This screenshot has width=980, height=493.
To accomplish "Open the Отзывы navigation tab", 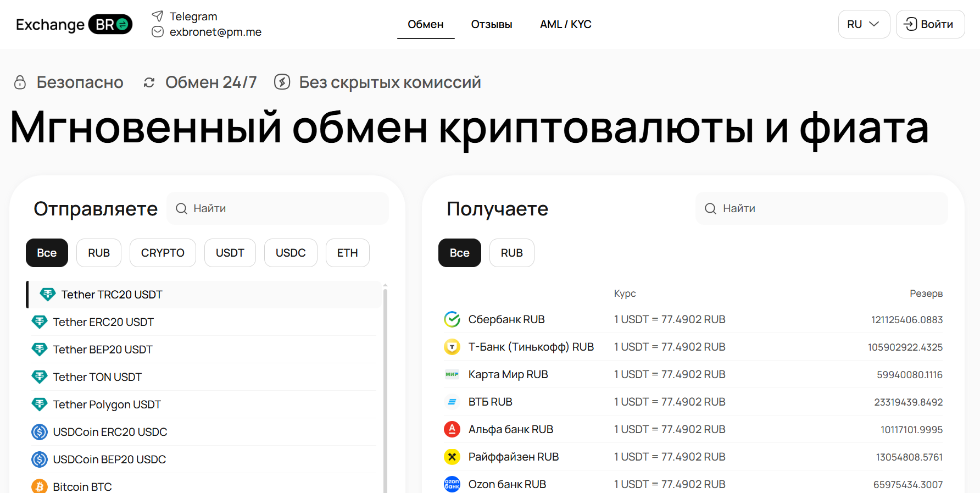I will tap(491, 24).
